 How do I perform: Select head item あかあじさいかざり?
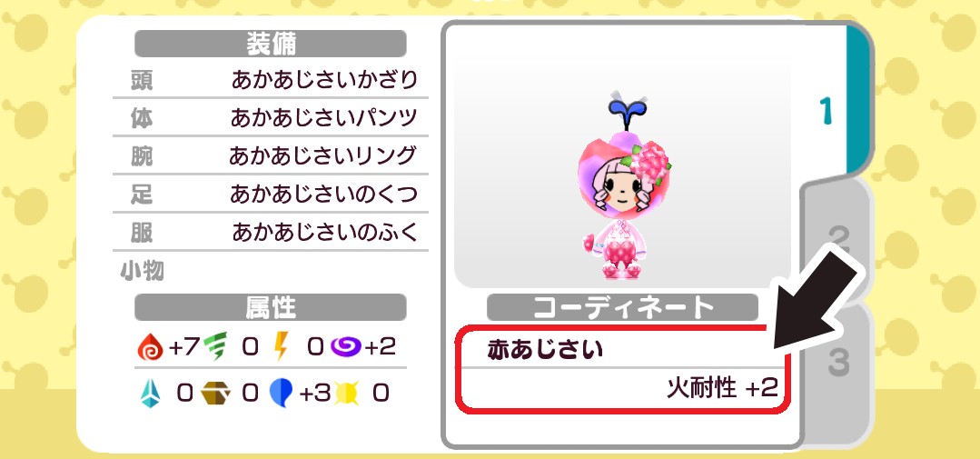(x=271, y=80)
